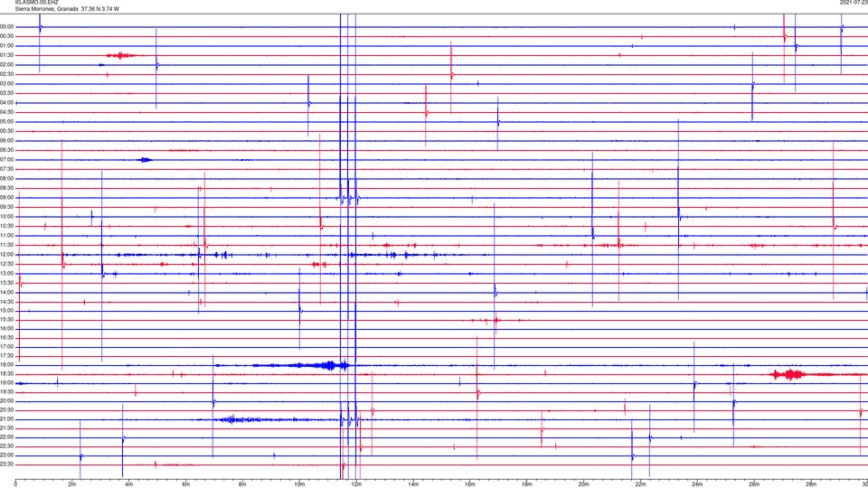Pick the 18:30 trace time label
The width and height of the screenshot is (868, 488).
coord(7,374)
